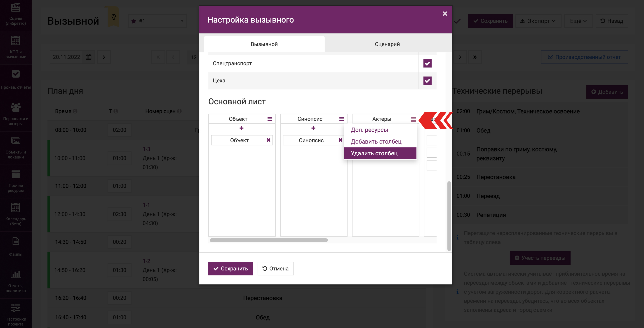Click Отмена in the dialog

click(275, 269)
